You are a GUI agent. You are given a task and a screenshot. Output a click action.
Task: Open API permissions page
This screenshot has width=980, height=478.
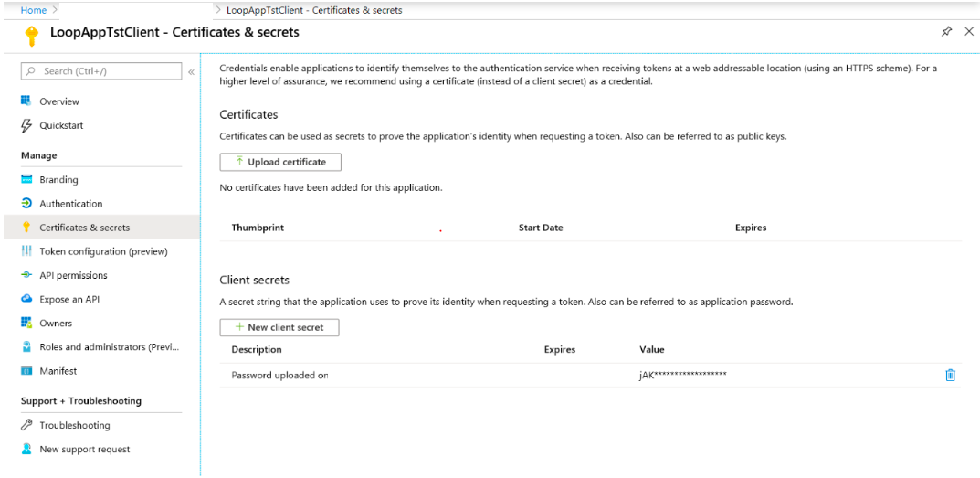tap(73, 275)
